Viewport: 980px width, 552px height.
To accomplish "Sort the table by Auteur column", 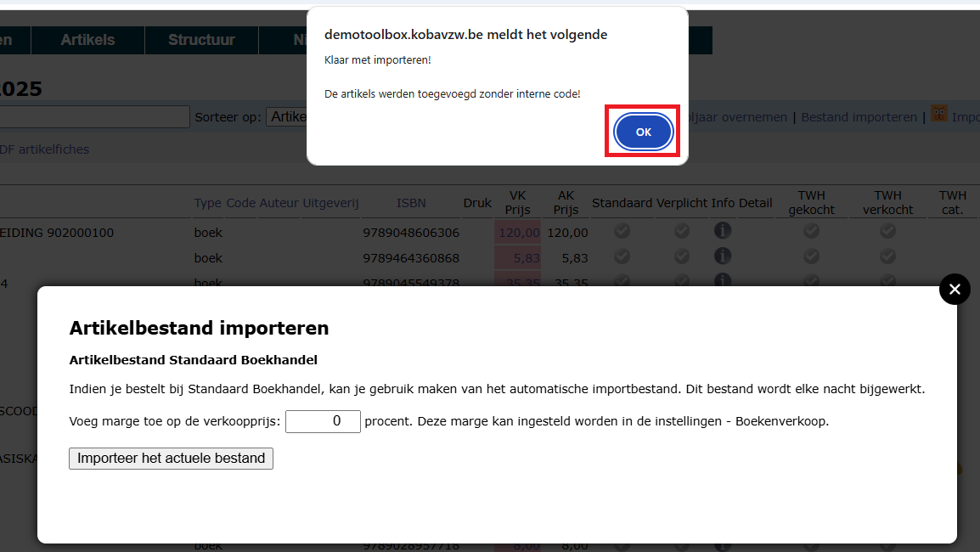I will [279, 203].
